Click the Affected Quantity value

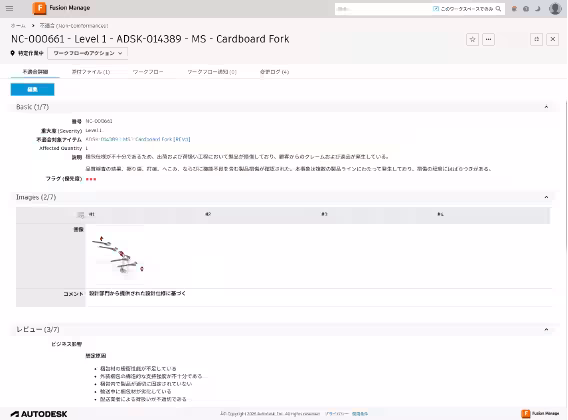[87, 148]
